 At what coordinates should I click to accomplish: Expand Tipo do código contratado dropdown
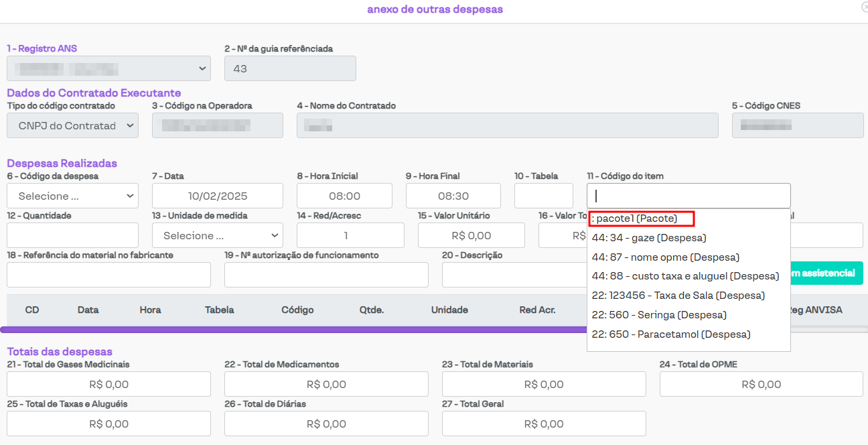[x=72, y=125]
